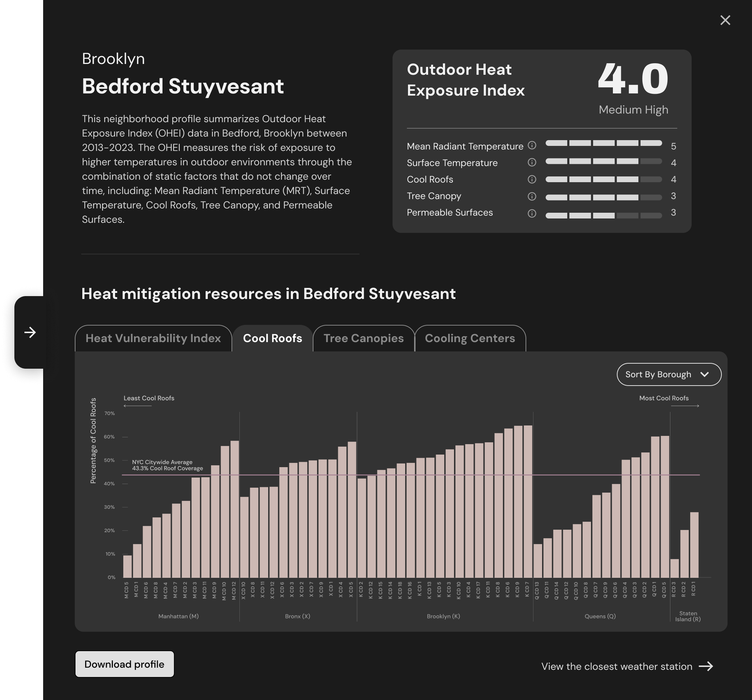Screen dimensions: 752x700
Task: Click the Q CD 5 chart bar
Action: tap(665, 507)
